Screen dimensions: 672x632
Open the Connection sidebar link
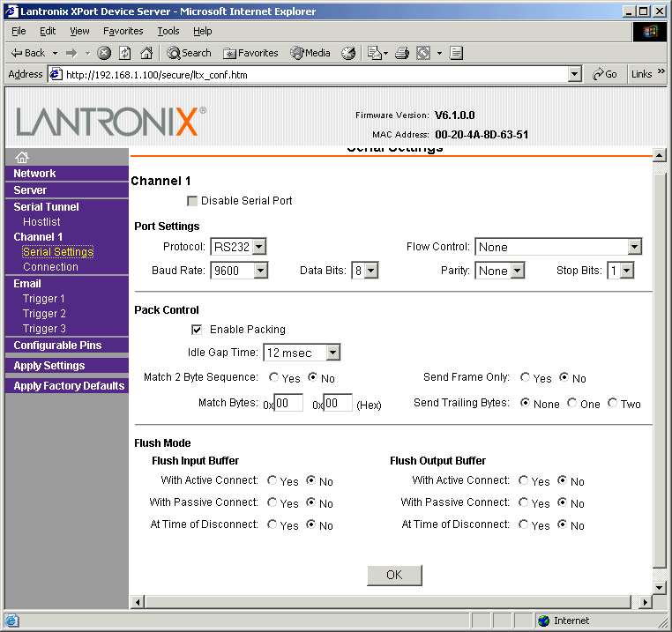click(x=50, y=267)
